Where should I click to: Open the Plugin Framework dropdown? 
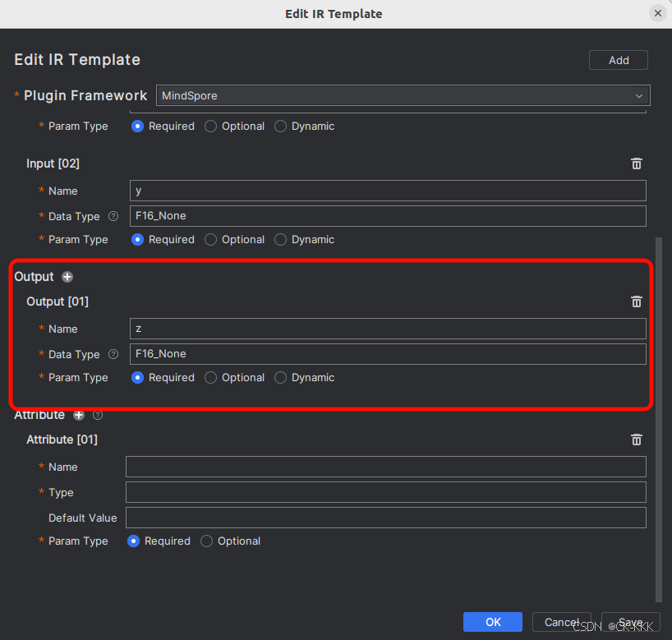coord(403,95)
